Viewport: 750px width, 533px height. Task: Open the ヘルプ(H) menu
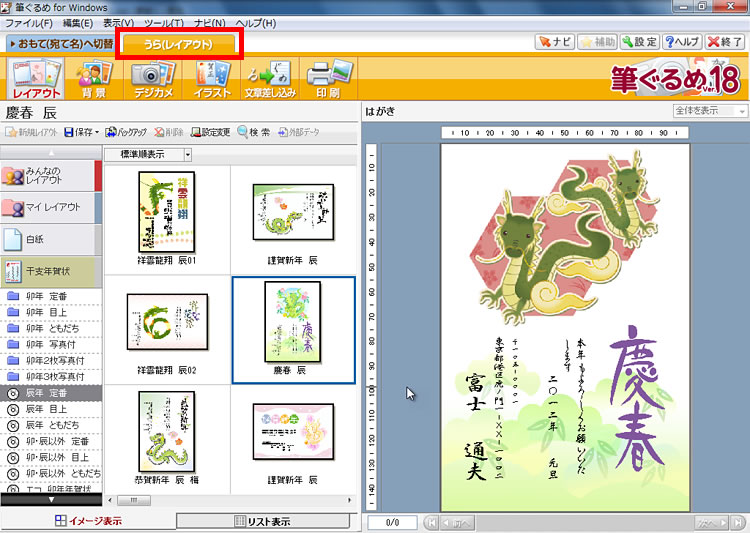[x=255, y=23]
